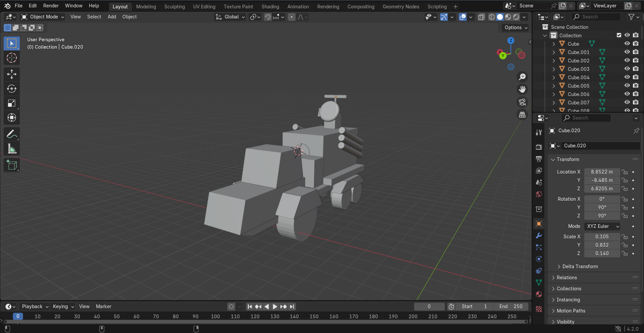
Task: Expand Cube.004 in the outliner
Action: coord(553,78)
